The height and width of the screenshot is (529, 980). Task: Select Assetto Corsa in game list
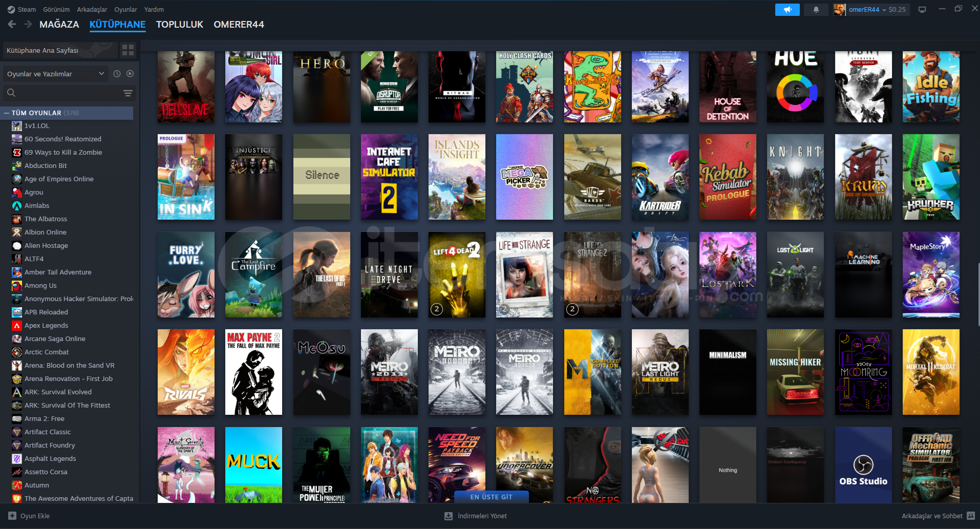pos(46,472)
